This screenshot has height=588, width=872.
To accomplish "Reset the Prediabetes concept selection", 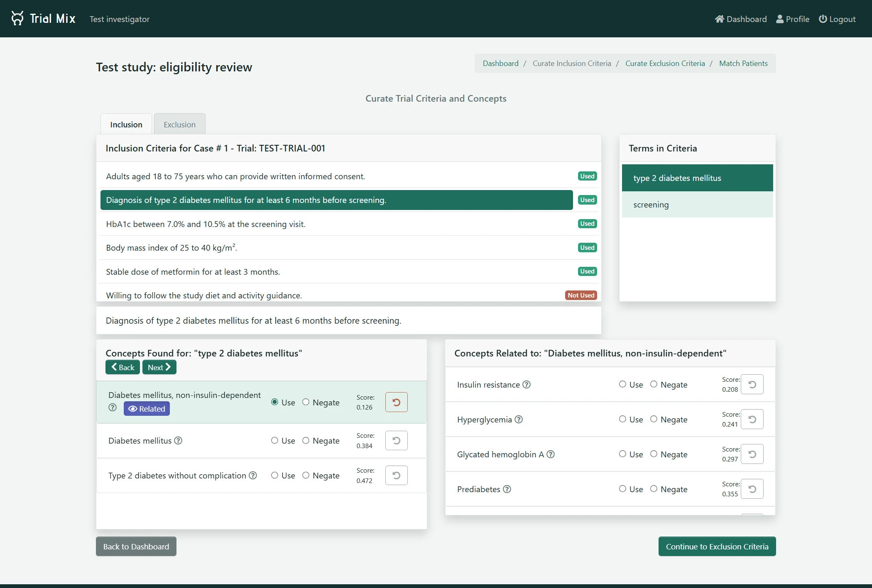I will [x=752, y=489].
